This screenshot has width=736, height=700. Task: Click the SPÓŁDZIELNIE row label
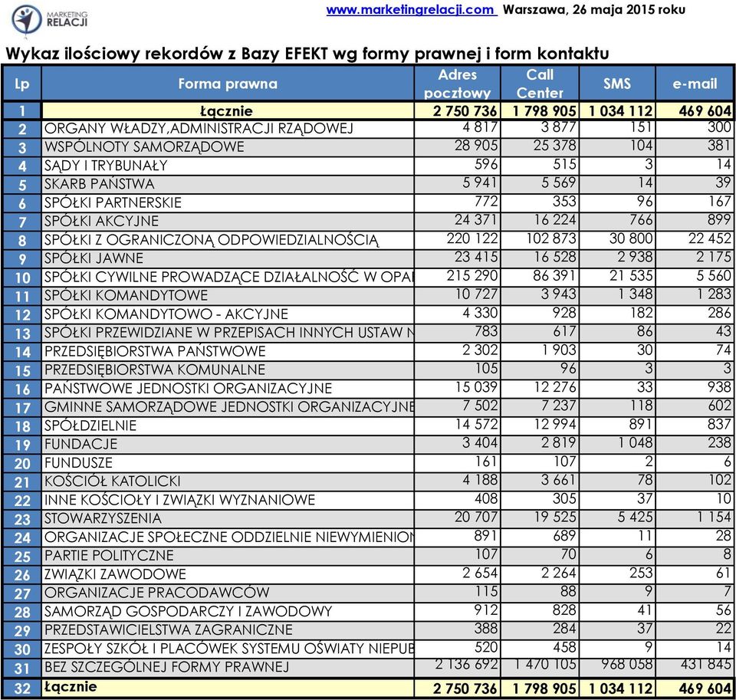click(x=90, y=426)
